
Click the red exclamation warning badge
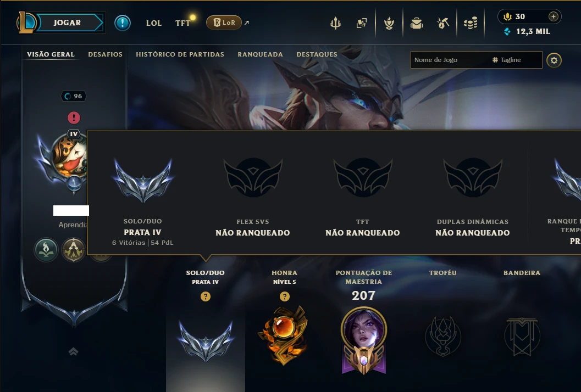74,117
